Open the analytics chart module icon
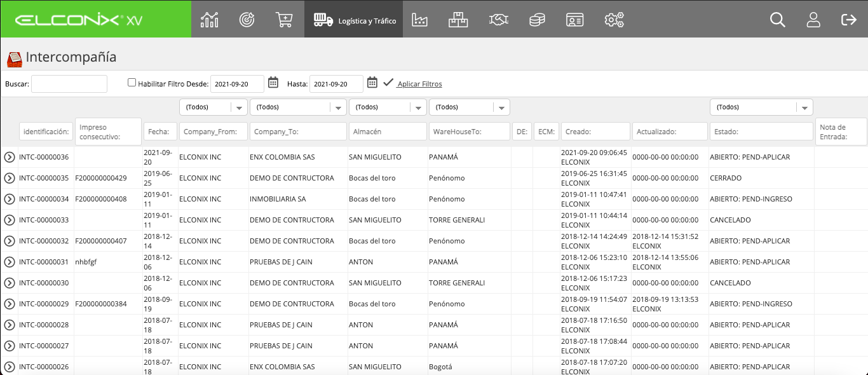The width and height of the screenshot is (868, 375). (x=209, y=19)
